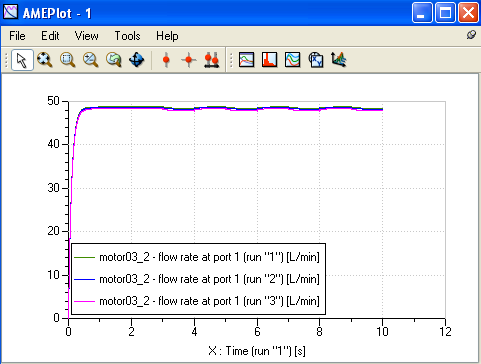Screen dimensions: 481x364
Task: Click the X axis Time label
Action: tap(257, 351)
